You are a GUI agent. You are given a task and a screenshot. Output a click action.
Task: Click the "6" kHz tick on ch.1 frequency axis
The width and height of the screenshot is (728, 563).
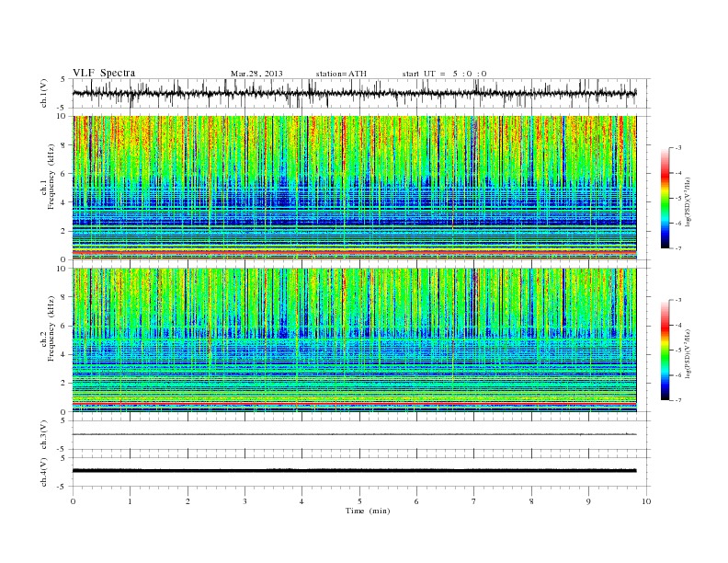pos(64,174)
